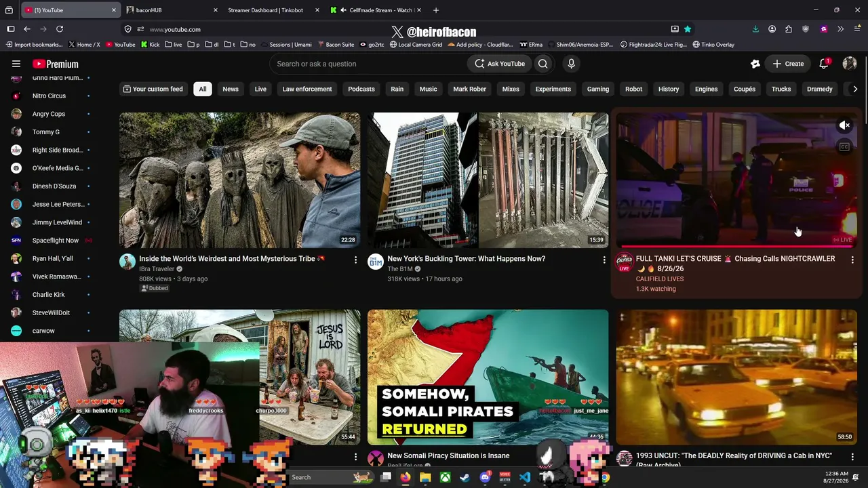Viewport: 868px width, 488px height.
Task: Open the Local Camera Grid bookmark
Action: [416, 45]
